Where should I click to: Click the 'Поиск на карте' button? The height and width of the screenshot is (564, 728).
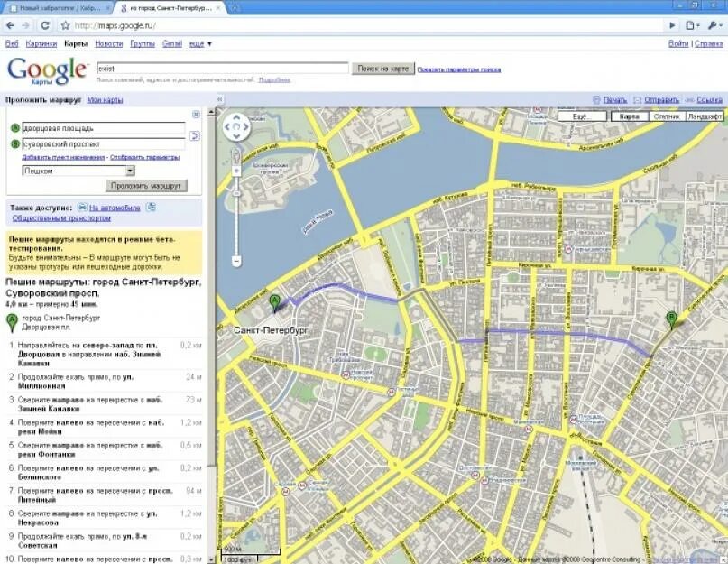pyautogui.click(x=383, y=69)
